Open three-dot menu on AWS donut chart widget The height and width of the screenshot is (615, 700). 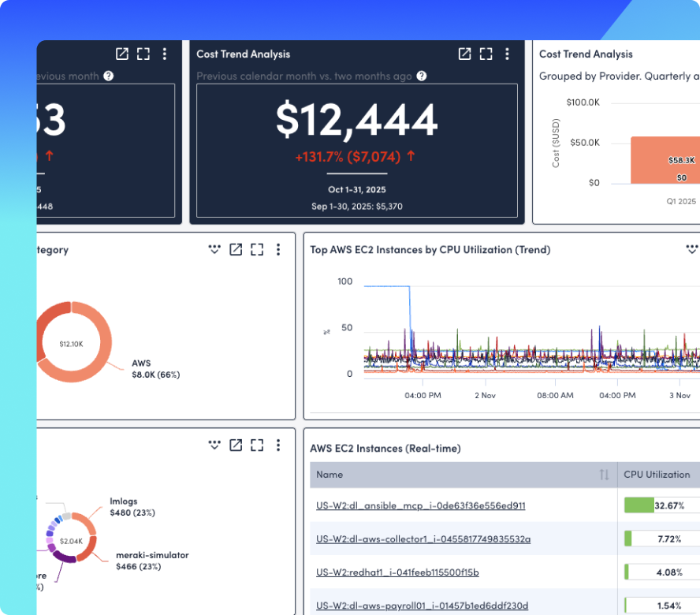278,249
